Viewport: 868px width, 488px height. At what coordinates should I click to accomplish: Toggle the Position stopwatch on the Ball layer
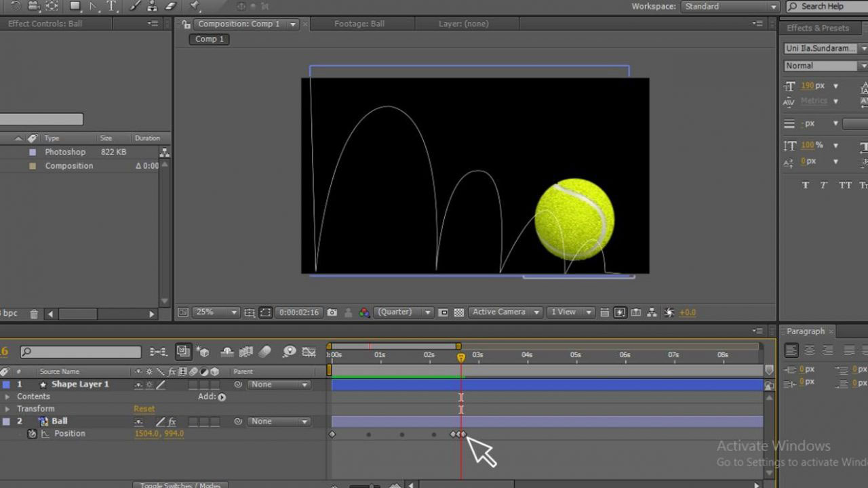32,434
